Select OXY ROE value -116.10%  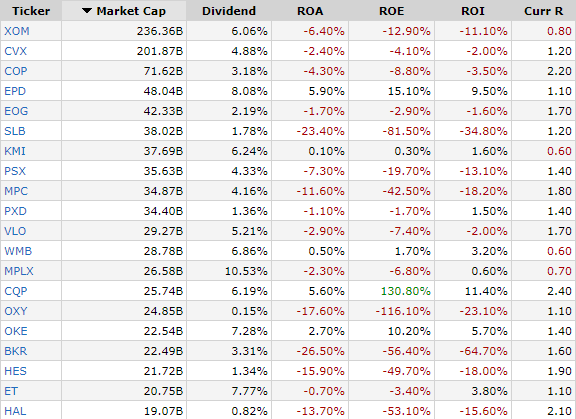(x=403, y=311)
